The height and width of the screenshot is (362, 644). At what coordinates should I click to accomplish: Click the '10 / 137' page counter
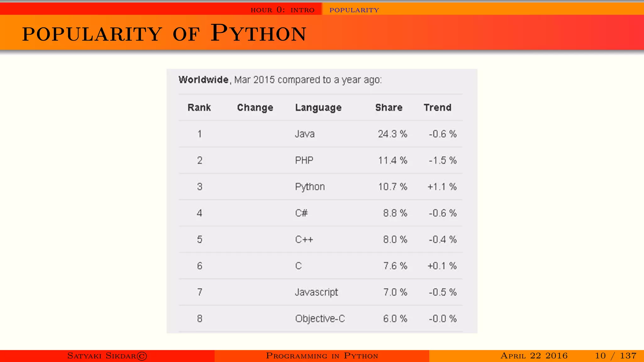click(616, 356)
